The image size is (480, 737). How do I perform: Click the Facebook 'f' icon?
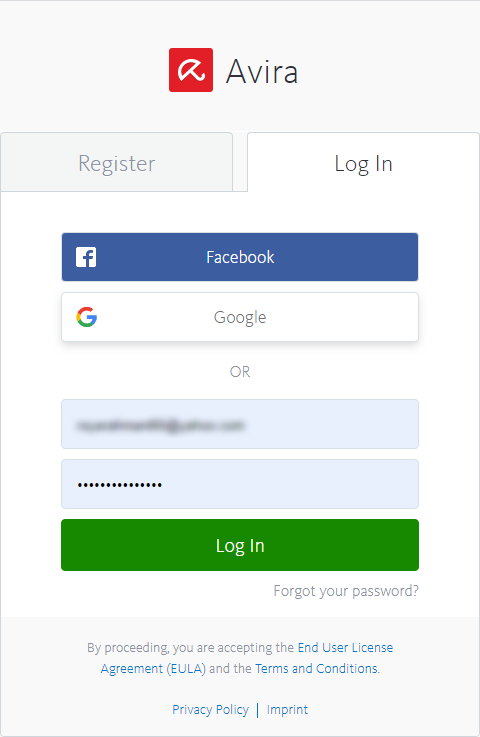tap(86, 257)
